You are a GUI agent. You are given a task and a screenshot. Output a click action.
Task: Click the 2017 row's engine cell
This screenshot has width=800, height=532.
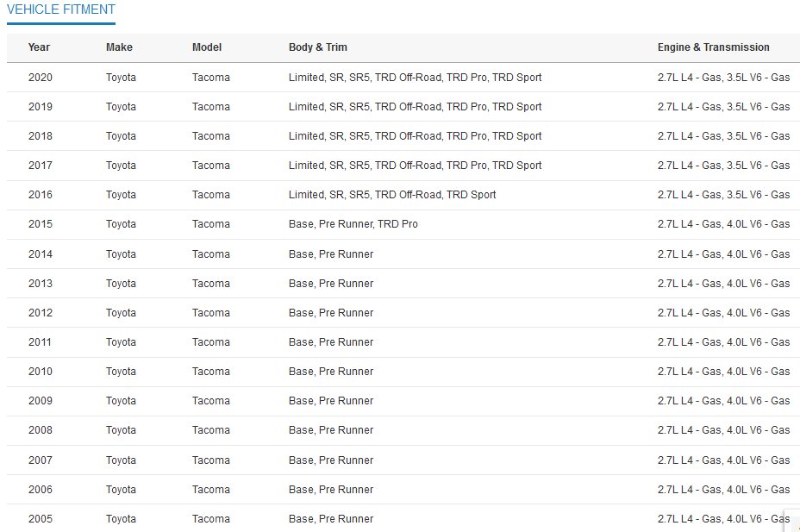click(x=723, y=166)
